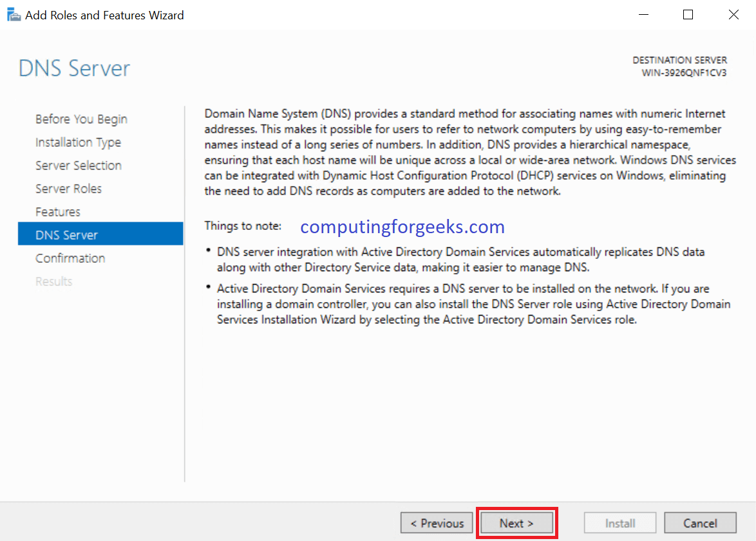The image size is (756, 541).
Task: Close the wizard with the X button
Action: coord(733,15)
